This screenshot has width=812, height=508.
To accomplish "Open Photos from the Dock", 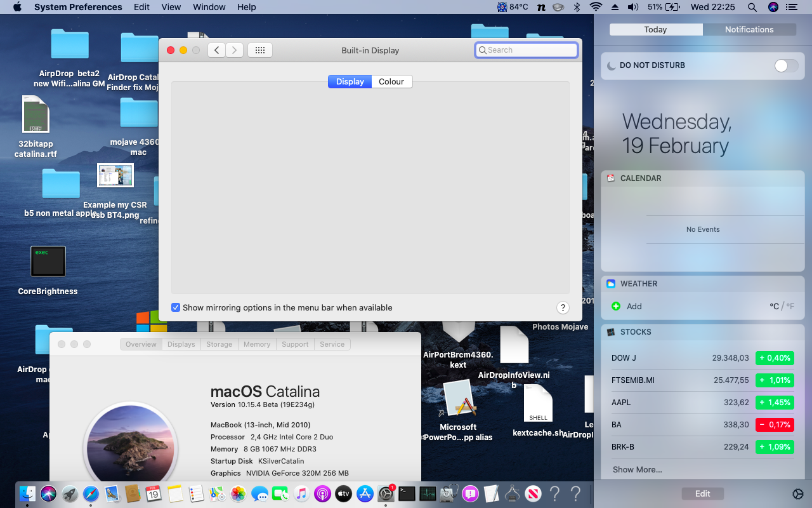I will click(x=238, y=493).
